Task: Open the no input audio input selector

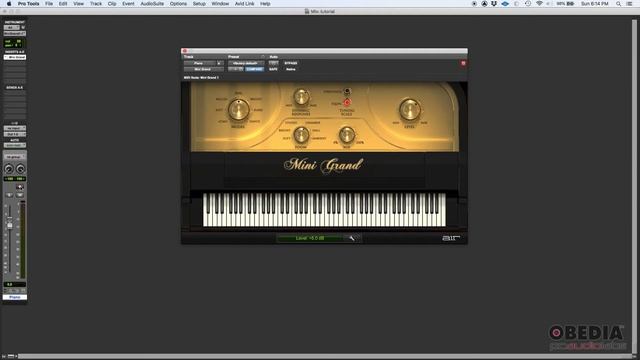Action: (x=15, y=128)
